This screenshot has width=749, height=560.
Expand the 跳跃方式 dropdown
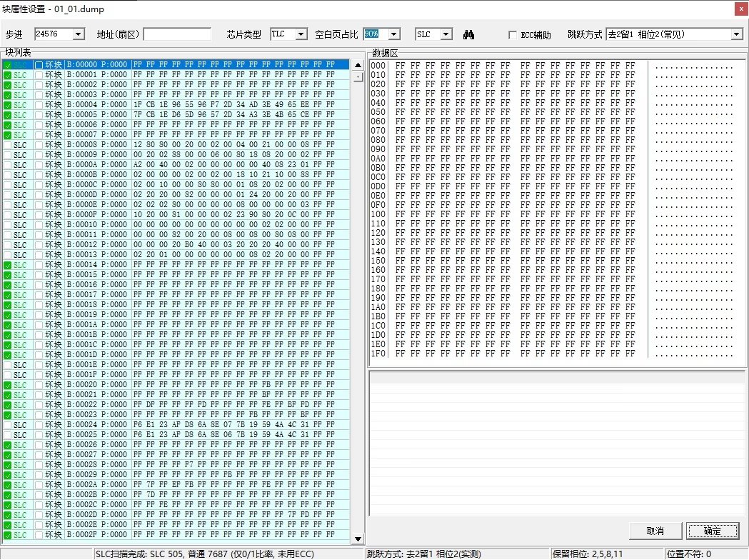click(737, 34)
